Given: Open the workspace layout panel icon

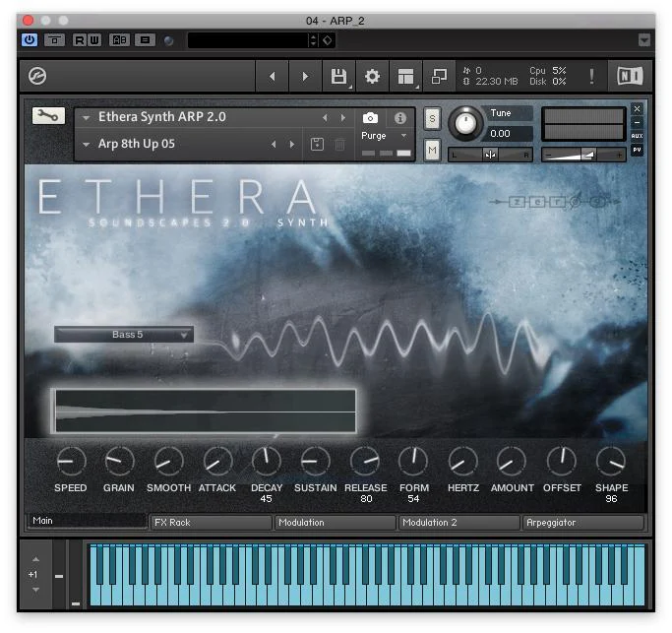Looking at the screenshot, I should [405, 77].
